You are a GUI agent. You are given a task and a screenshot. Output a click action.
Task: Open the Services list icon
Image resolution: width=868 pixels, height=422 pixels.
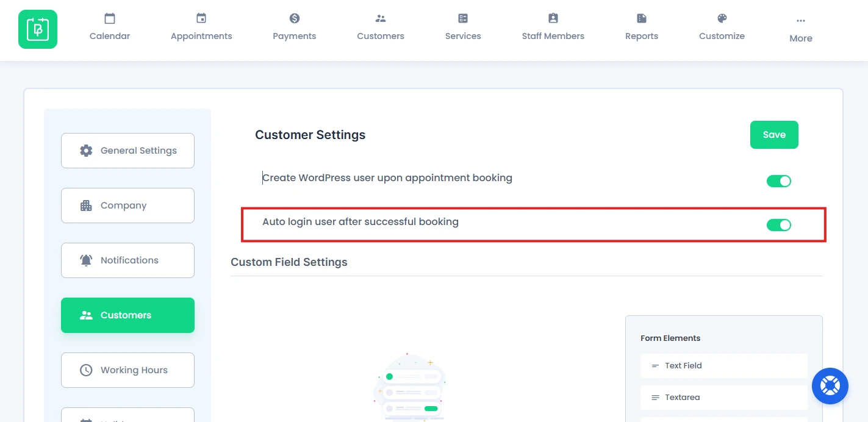tap(463, 18)
